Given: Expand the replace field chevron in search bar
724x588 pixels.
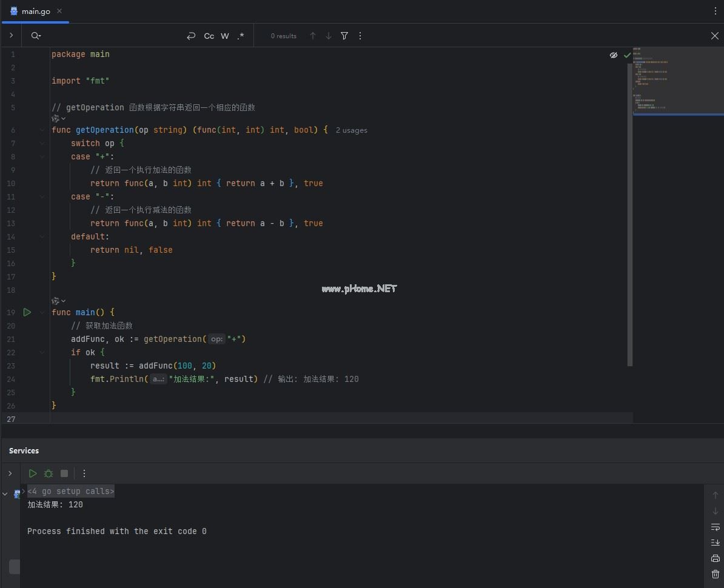Looking at the screenshot, I should [11, 36].
